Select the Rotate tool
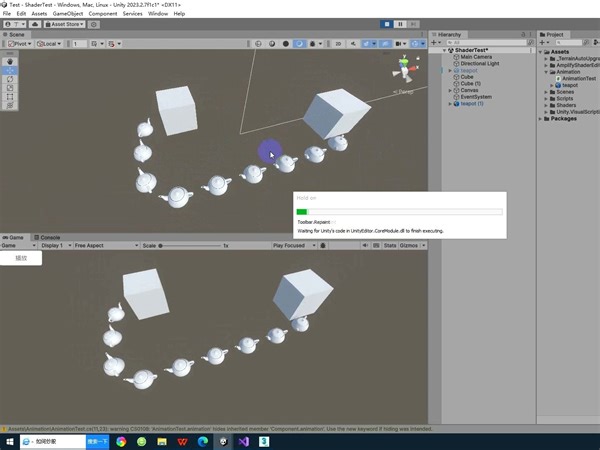The width and height of the screenshot is (600, 450). [10, 79]
